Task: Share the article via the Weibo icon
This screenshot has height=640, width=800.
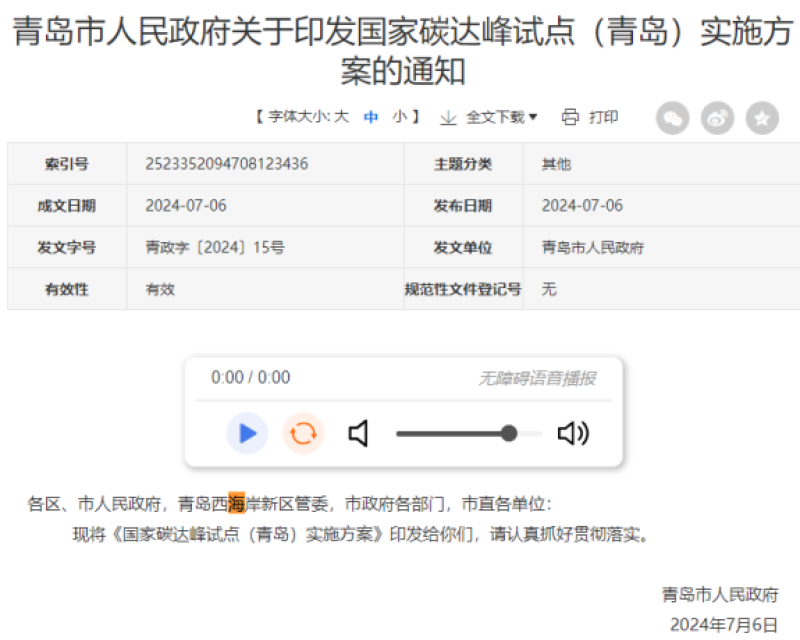Action: (717, 117)
